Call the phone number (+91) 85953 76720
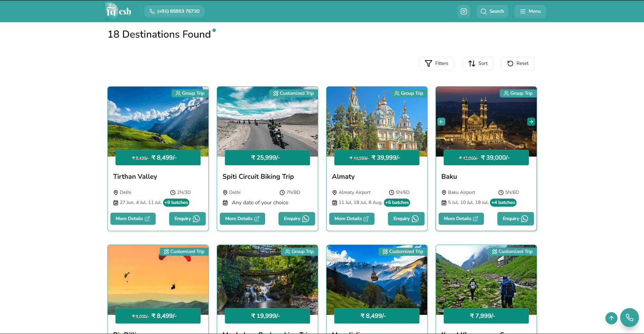 pos(175,11)
